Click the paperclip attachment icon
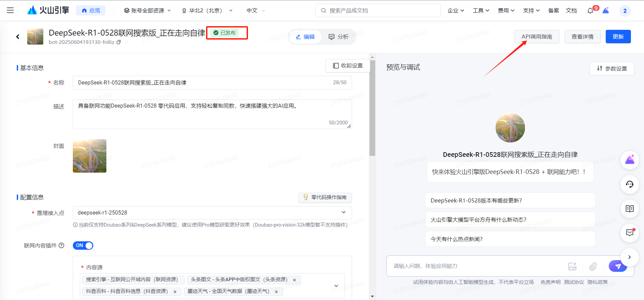Viewport: 644px width, 300px height. 593,266
